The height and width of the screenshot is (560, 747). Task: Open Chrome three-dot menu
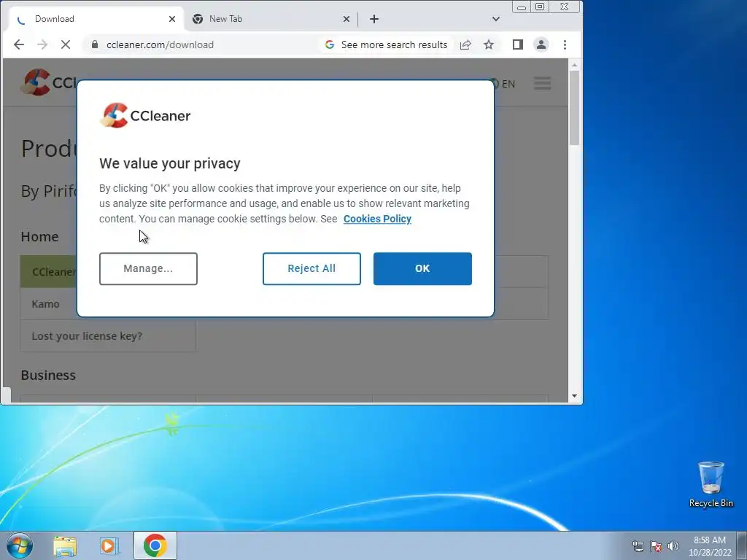[x=565, y=44]
